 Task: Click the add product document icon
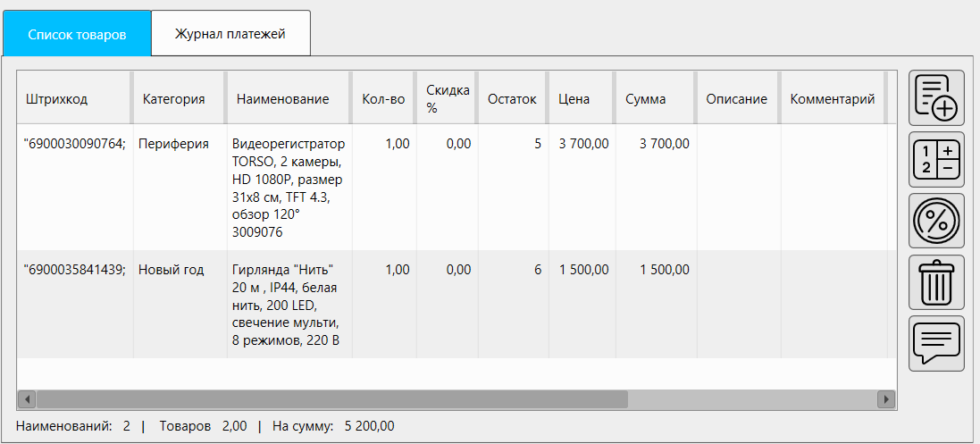pos(936,97)
